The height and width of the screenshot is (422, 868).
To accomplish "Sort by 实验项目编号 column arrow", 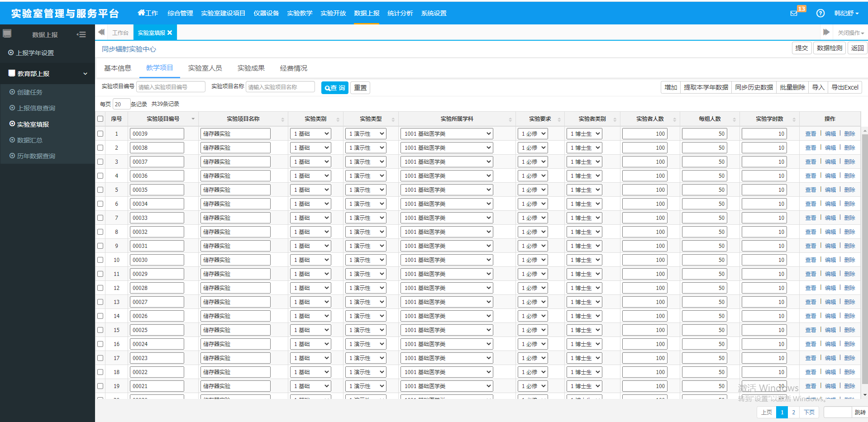I will [193, 119].
